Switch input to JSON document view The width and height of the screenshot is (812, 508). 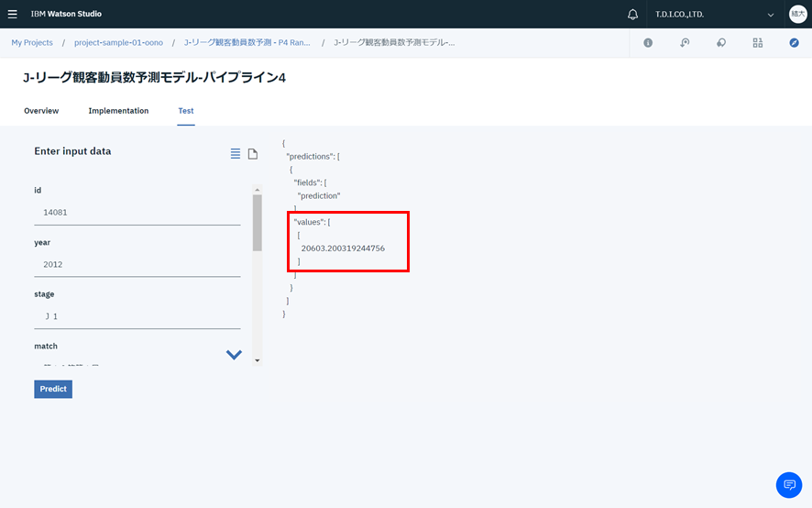coord(253,153)
